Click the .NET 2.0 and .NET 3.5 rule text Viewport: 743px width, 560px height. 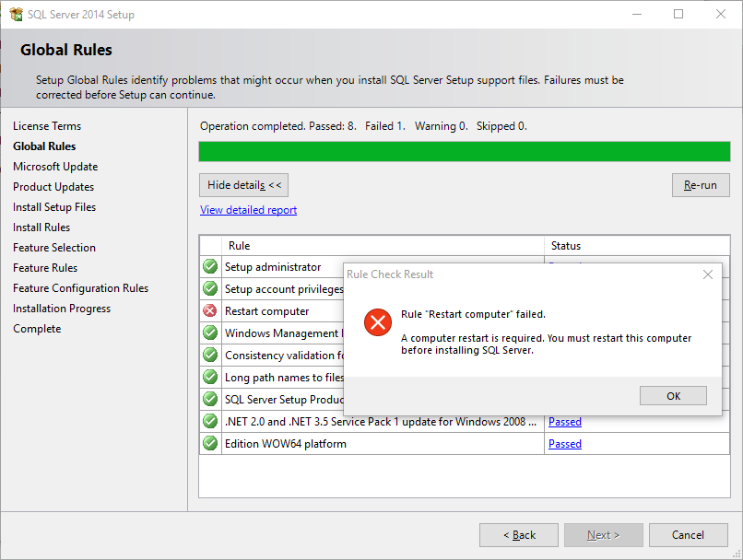(381, 421)
